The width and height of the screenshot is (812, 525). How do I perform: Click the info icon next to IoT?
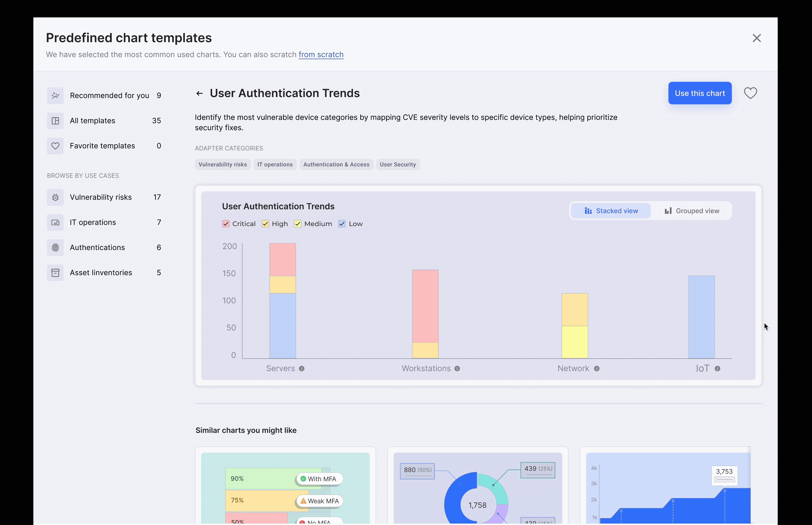[x=718, y=368]
